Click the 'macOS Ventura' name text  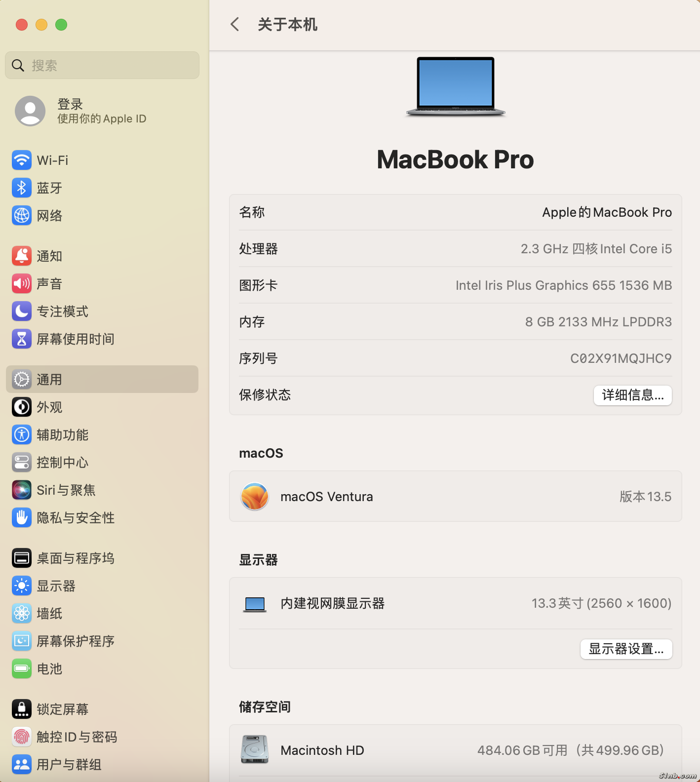pos(327,497)
